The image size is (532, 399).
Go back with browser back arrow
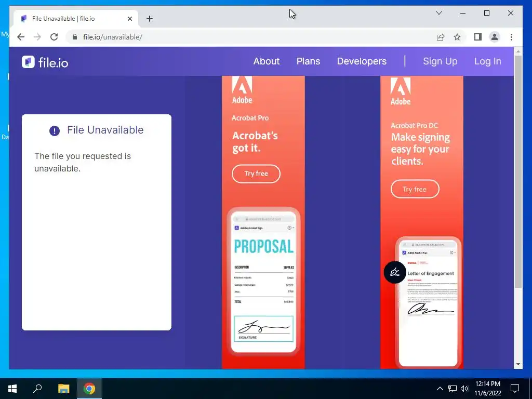click(x=21, y=37)
